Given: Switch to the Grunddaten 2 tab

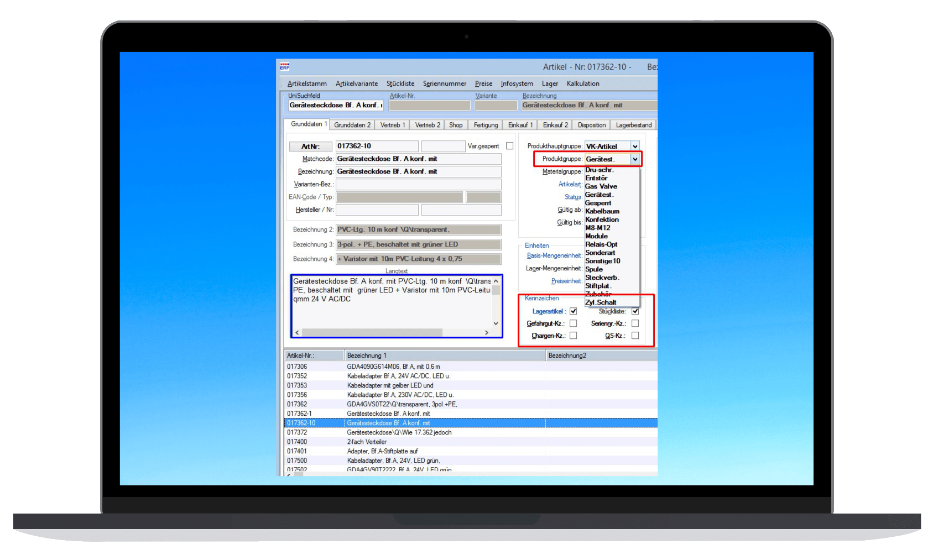Looking at the screenshot, I should tap(352, 125).
